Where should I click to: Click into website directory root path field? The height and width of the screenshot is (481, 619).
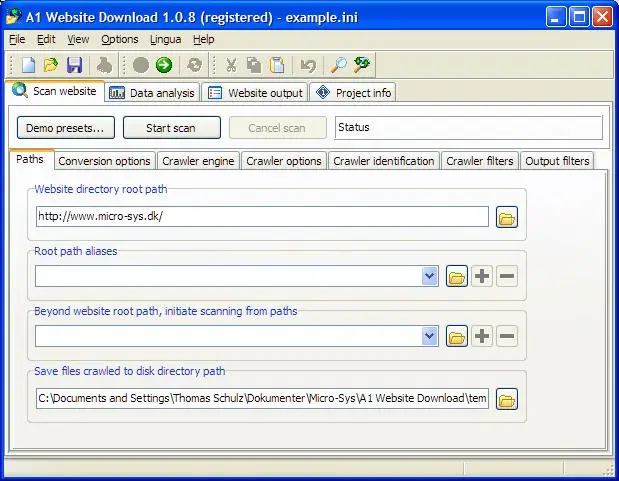(x=262, y=216)
